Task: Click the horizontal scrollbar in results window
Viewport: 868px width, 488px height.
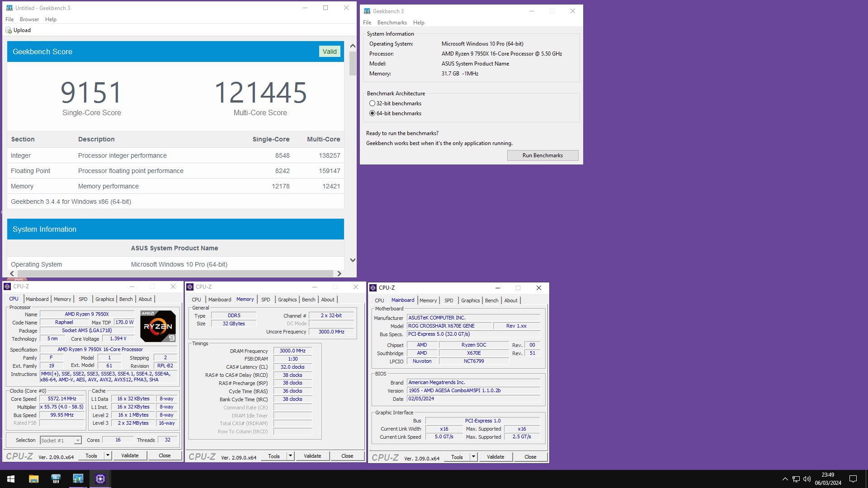Action: tap(175, 273)
